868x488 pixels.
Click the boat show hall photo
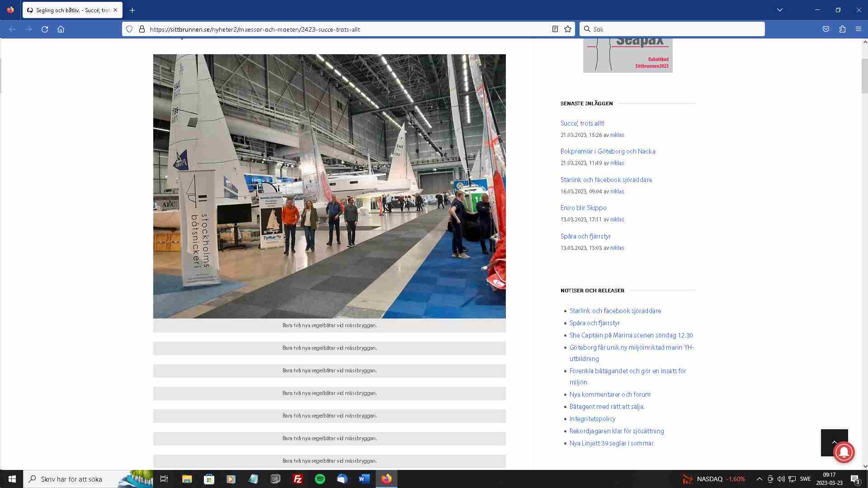coord(329,186)
